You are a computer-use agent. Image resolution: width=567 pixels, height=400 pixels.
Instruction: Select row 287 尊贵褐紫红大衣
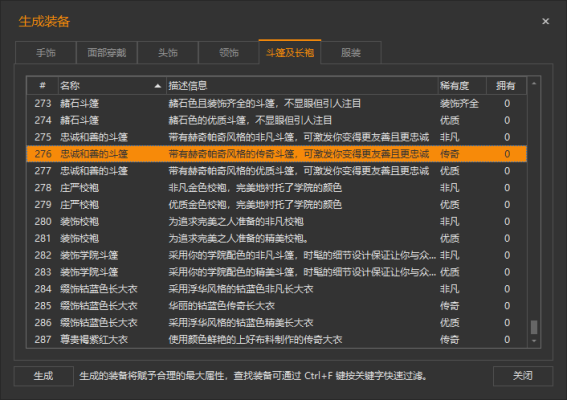tap(277, 340)
